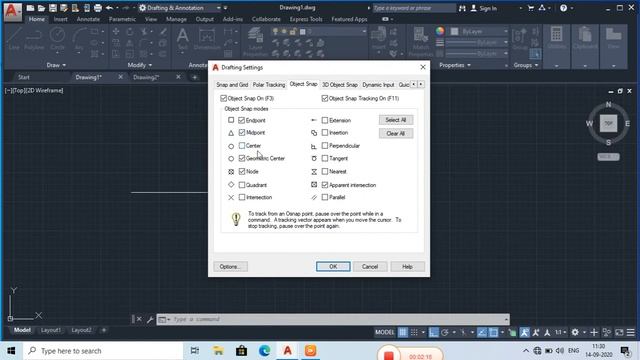Click the Save icon in quick access toolbar
This screenshot has width=640, height=360.
53,8
